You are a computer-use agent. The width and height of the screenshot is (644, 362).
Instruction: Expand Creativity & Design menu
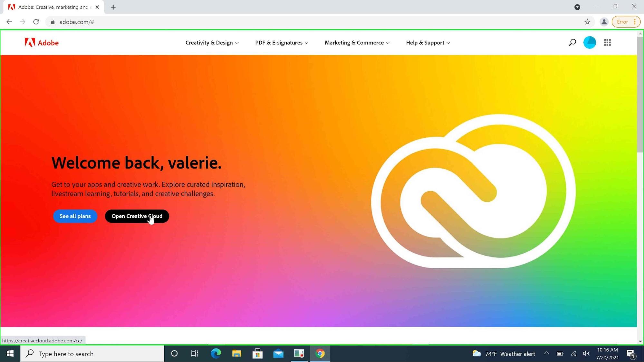click(212, 43)
